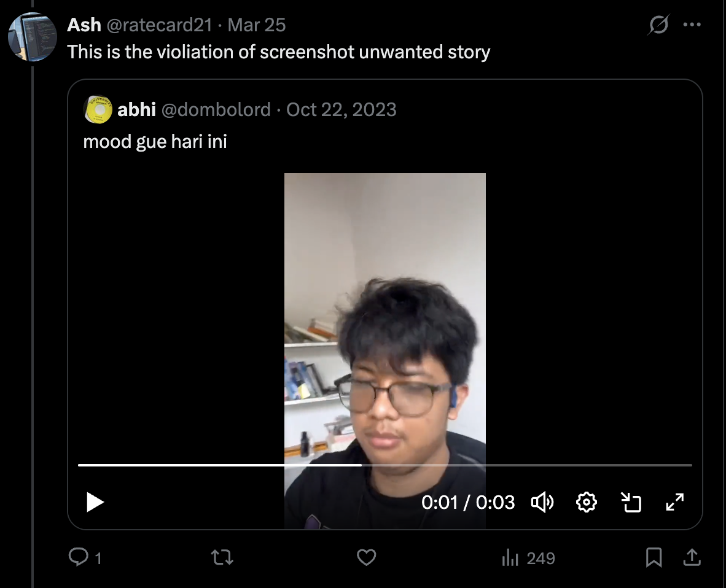Mute the video audio
This screenshot has height=588, width=726.
click(x=542, y=502)
